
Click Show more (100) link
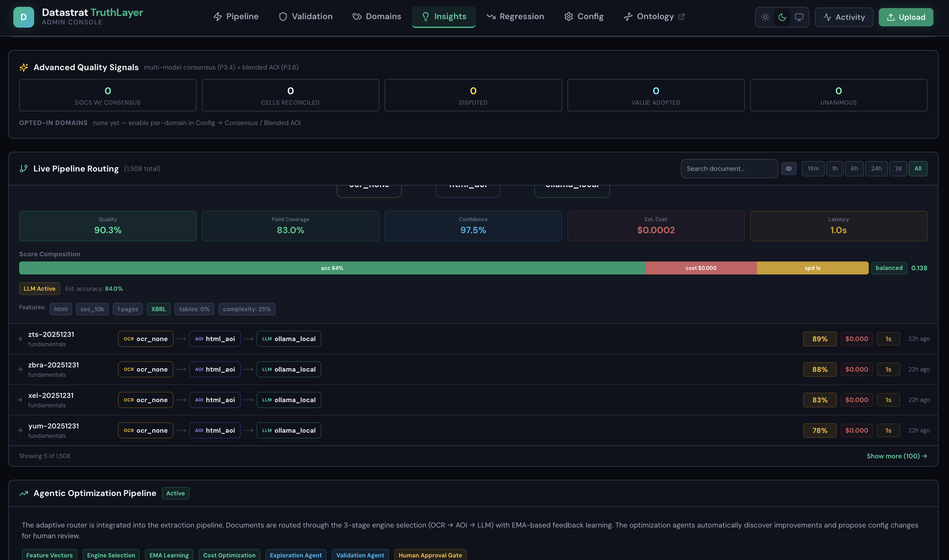[x=897, y=456]
